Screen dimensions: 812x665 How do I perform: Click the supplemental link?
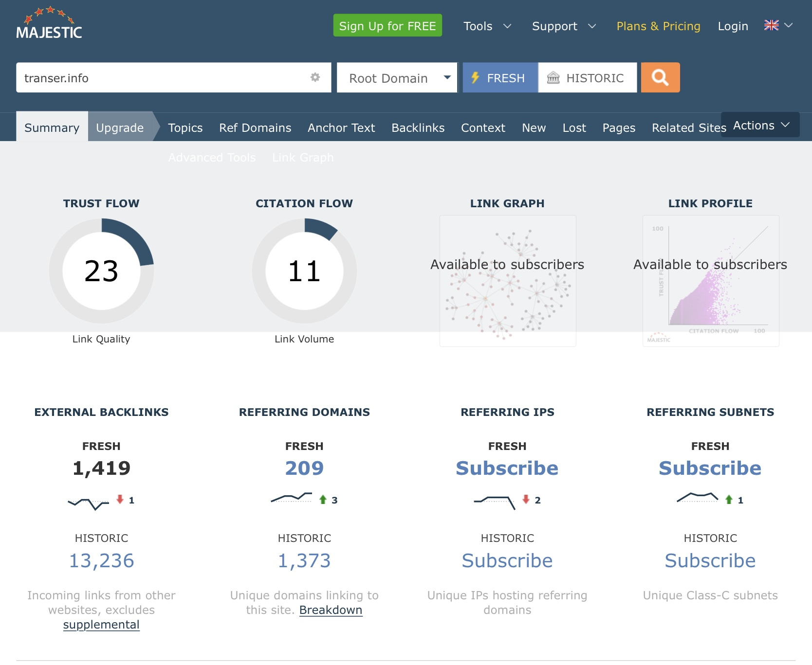(101, 625)
